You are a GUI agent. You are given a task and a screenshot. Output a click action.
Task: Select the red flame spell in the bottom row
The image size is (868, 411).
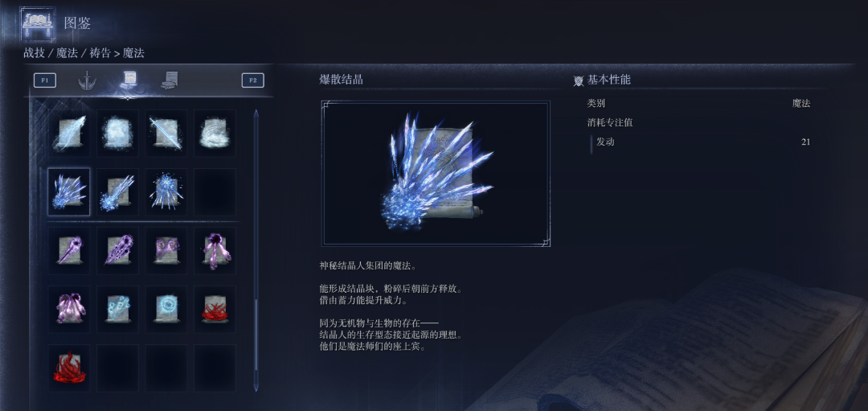pyautogui.click(x=68, y=368)
